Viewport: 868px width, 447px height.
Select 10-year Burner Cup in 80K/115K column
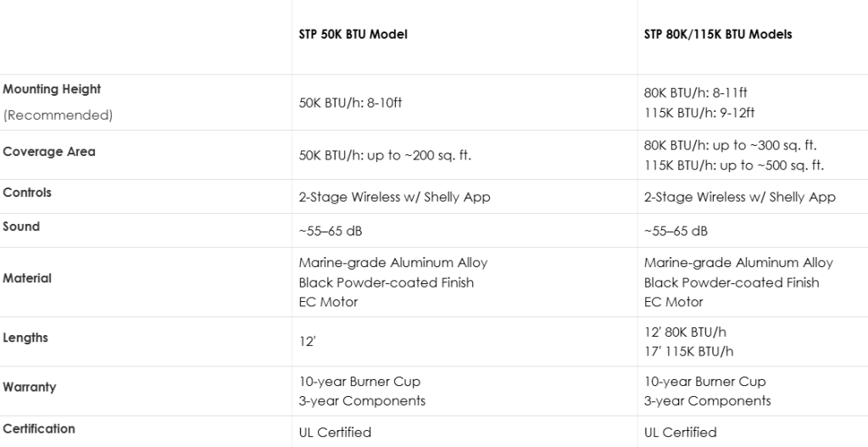click(x=704, y=382)
